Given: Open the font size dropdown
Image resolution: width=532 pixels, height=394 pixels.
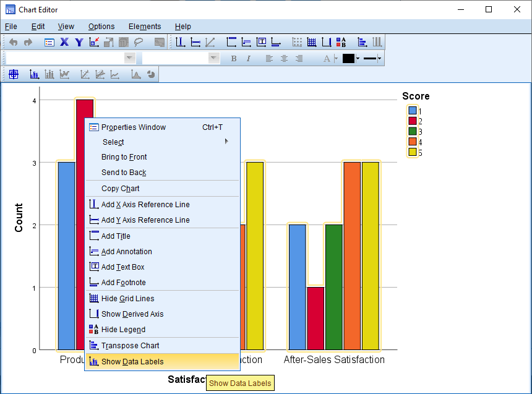Looking at the screenshot, I should tap(213, 58).
